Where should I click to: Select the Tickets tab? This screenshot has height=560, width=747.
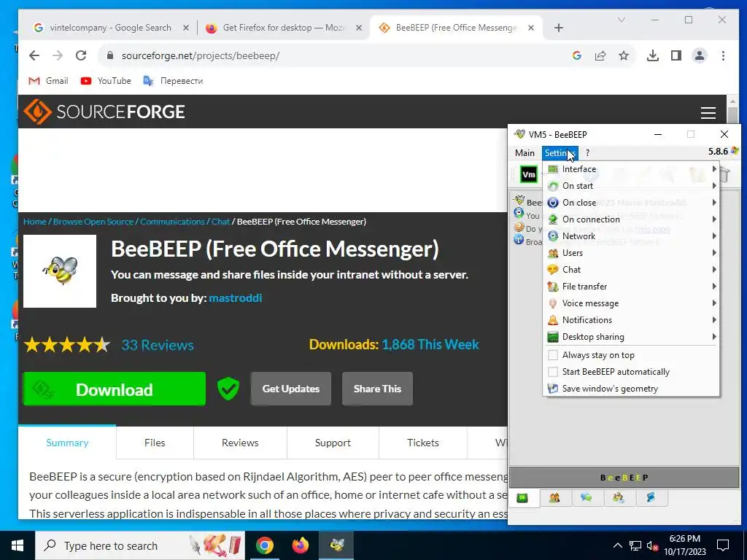(x=423, y=443)
